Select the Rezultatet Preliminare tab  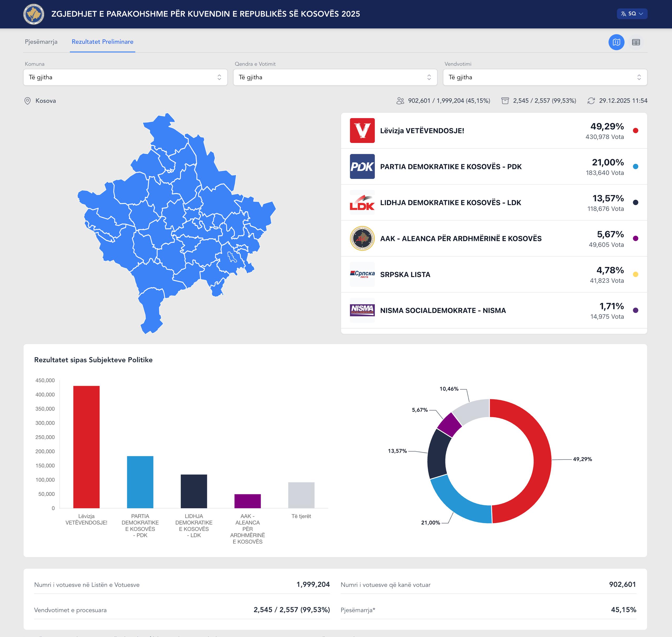point(102,42)
